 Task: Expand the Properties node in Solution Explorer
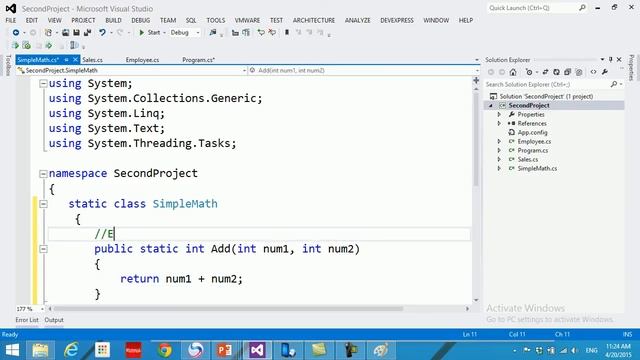(x=499, y=114)
